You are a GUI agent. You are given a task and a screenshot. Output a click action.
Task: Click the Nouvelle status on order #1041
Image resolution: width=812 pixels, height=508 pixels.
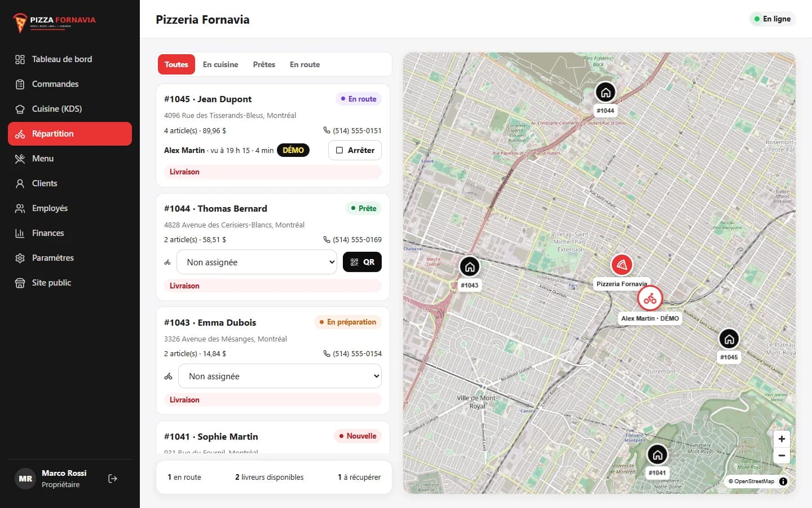[358, 436]
